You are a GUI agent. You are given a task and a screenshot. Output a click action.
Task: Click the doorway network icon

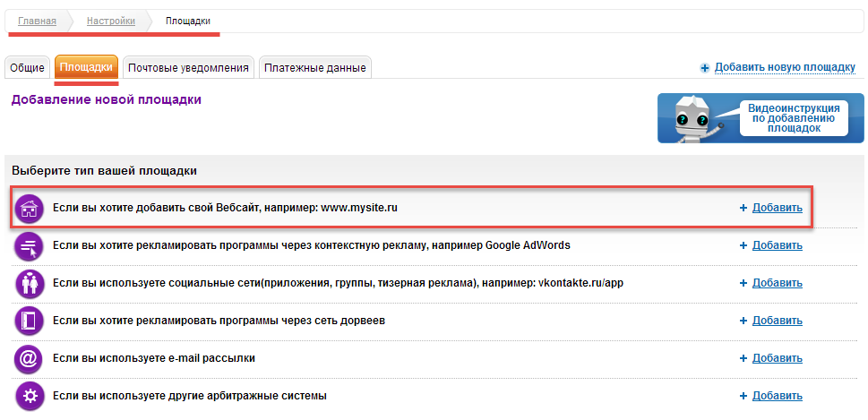coord(30,321)
